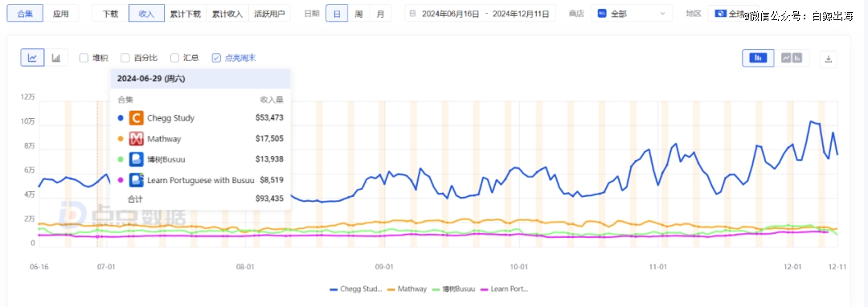Switch to the 活跃用户 metric tab
The image size is (868, 307).
click(x=269, y=14)
